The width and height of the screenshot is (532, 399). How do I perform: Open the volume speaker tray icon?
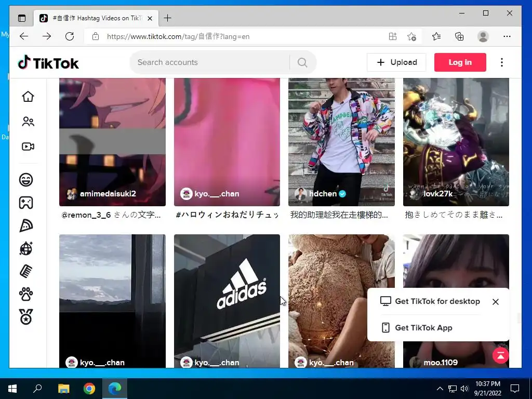(464, 389)
